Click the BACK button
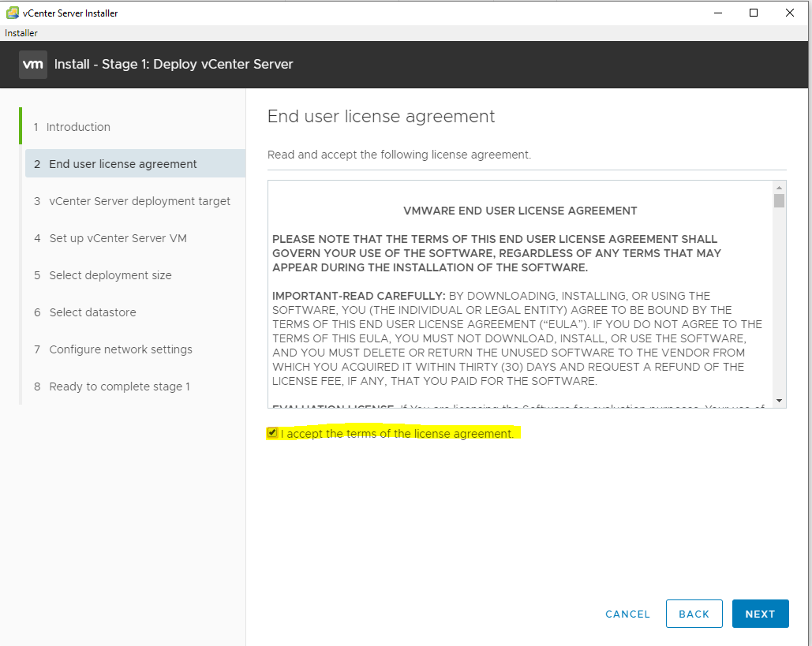 pyautogui.click(x=694, y=614)
